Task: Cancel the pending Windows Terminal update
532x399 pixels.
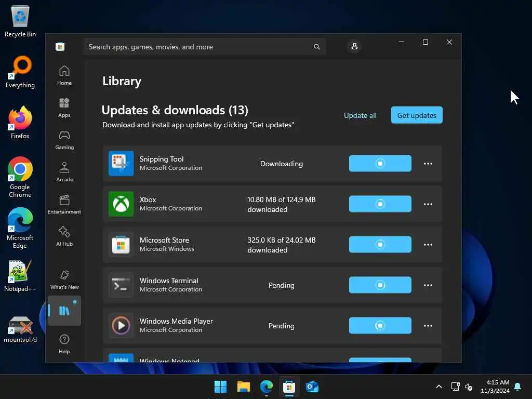Action: [x=380, y=285]
